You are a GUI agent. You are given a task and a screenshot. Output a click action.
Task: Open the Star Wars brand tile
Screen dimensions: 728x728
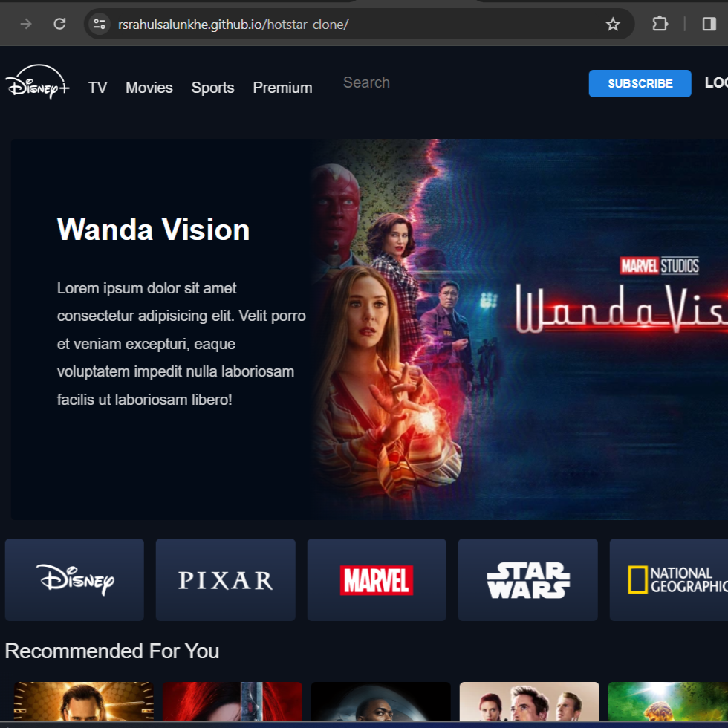[x=527, y=579]
